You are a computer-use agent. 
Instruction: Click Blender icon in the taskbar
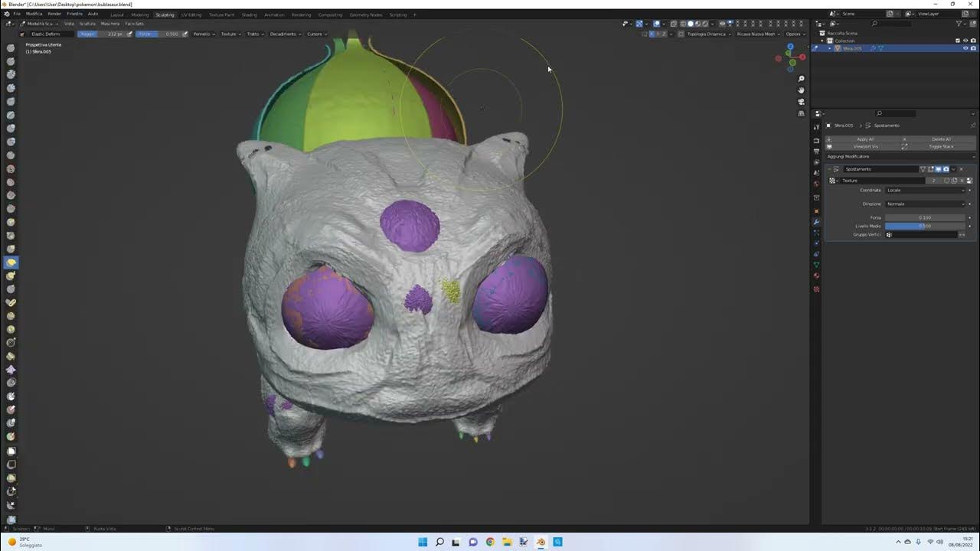(541, 542)
